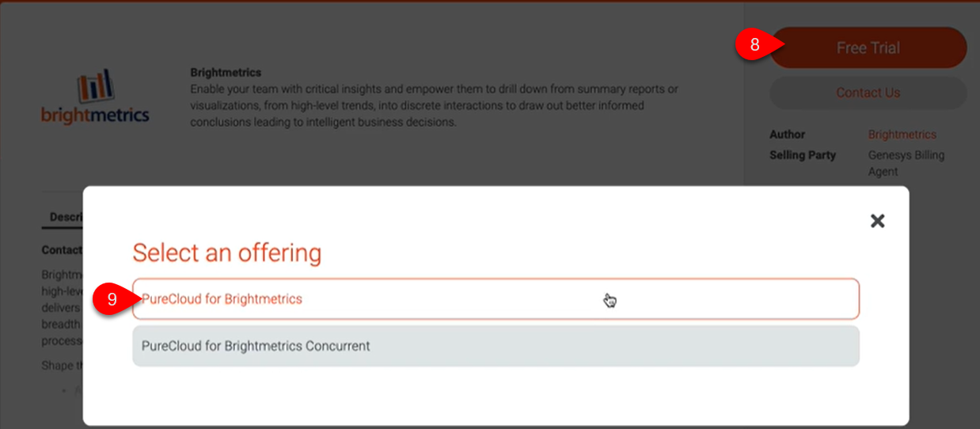Click the Selling Party label

click(803, 155)
